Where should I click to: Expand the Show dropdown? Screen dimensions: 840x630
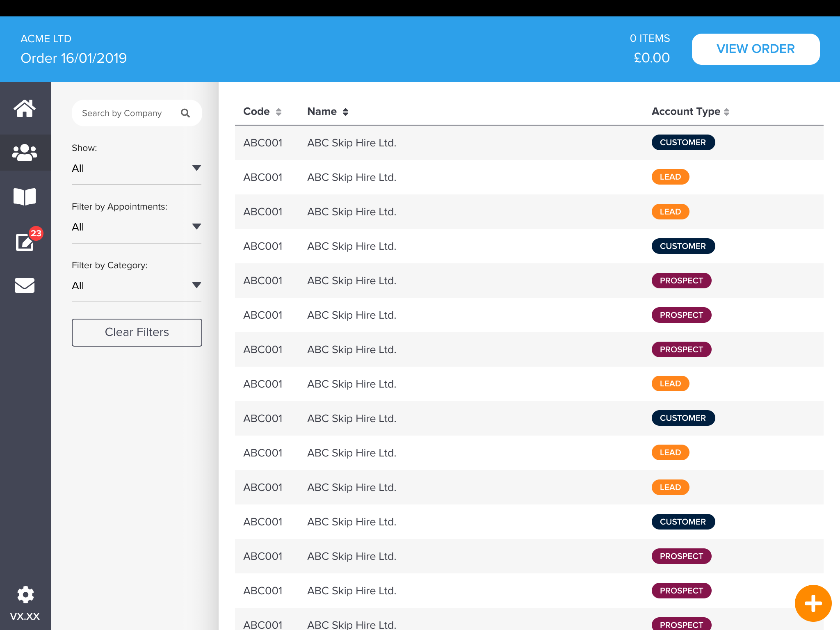click(x=137, y=168)
